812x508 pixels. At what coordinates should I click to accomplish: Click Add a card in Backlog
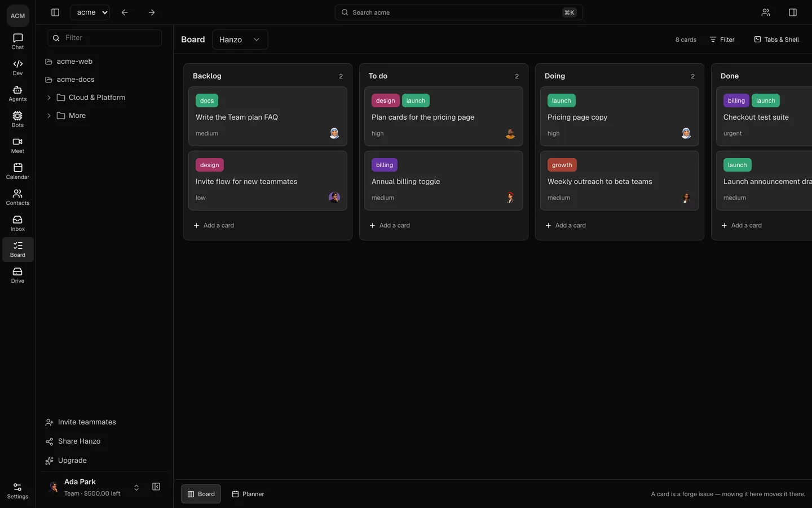click(214, 225)
